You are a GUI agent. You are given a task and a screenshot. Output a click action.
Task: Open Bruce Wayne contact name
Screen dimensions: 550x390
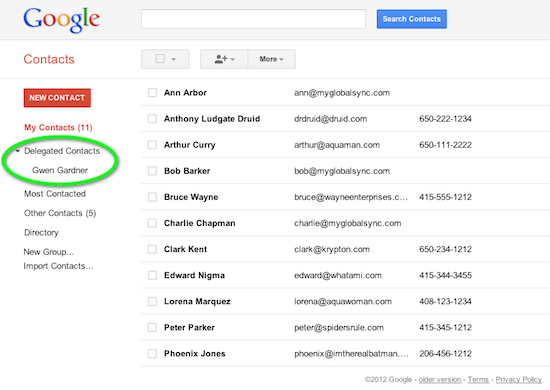(x=191, y=197)
